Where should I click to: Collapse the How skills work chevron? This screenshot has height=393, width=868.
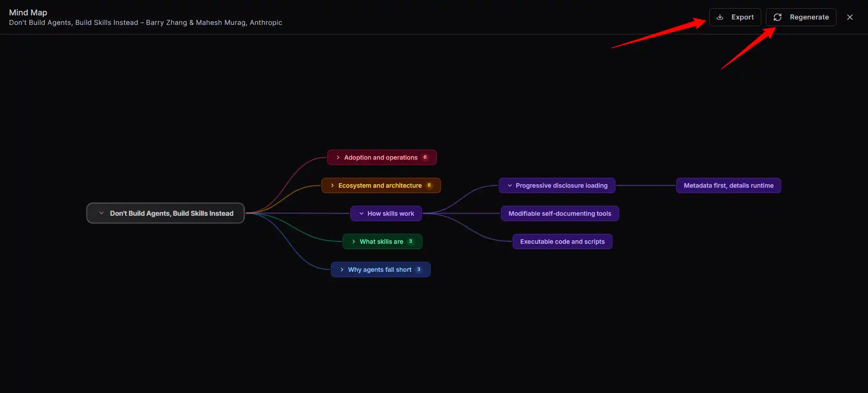pos(361,213)
